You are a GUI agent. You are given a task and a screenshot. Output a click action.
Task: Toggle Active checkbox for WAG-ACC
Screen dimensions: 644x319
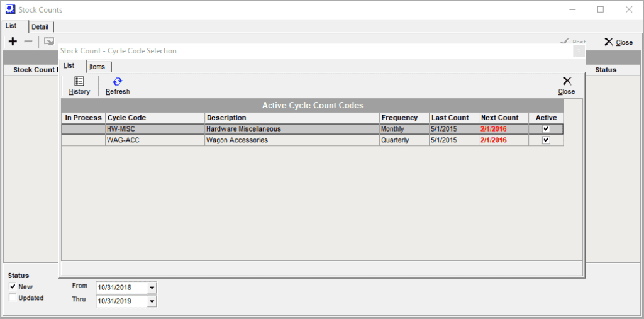click(546, 140)
